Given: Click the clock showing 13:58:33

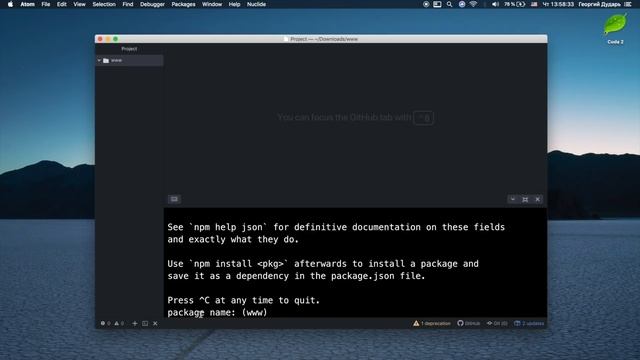Looking at the screenshot, I should pyautogui.click(x=558, y=4).
